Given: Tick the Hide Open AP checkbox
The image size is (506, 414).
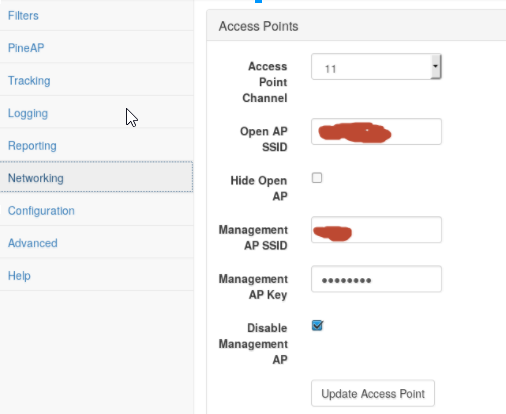Looking at the screenshot, I should click(317, 178).
